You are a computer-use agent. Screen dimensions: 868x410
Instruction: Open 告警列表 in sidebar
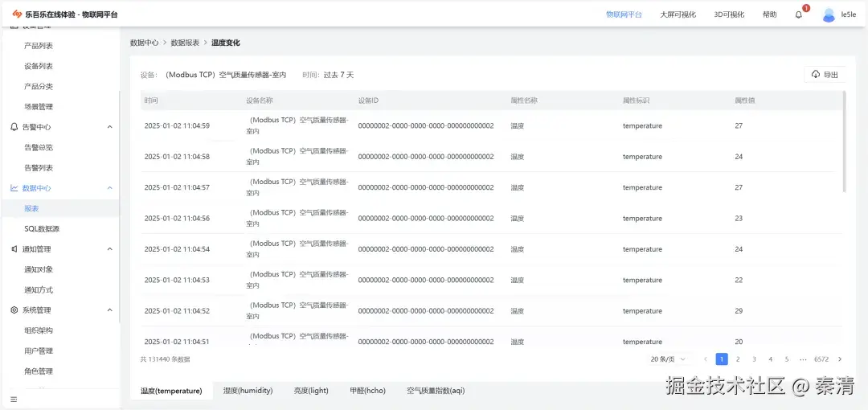[39, 168]
